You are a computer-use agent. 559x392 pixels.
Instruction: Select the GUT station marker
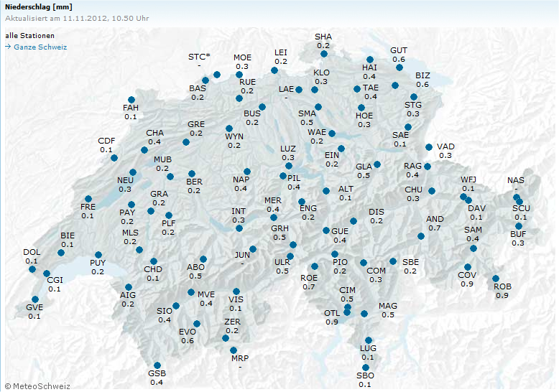399,67
